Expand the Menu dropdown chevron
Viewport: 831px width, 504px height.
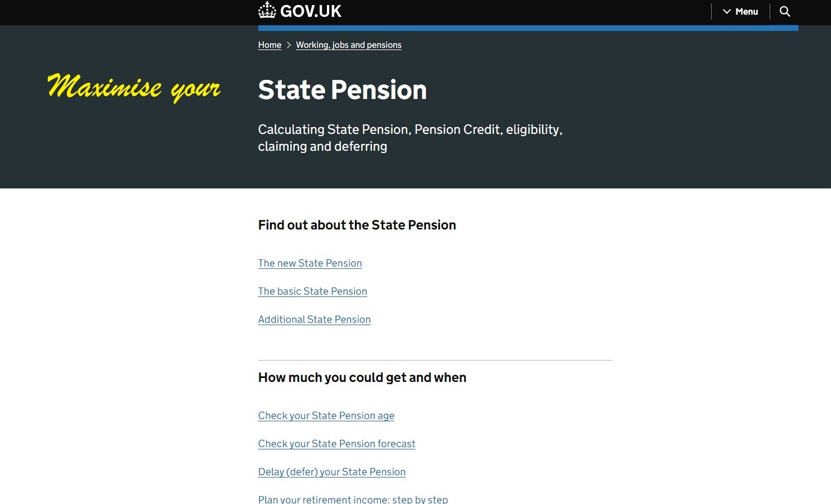[727, 11]
